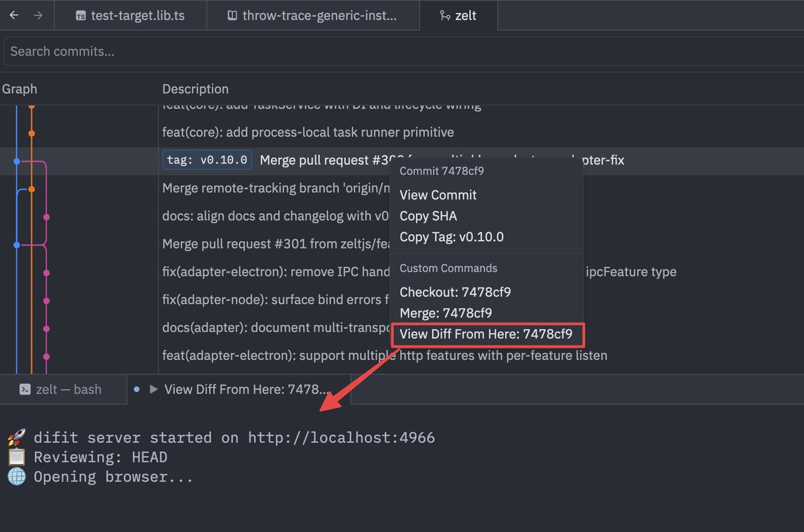Open the 'zelt — bash' terminal tab
The height and width of the screenshot is (532, 804).
64,389
